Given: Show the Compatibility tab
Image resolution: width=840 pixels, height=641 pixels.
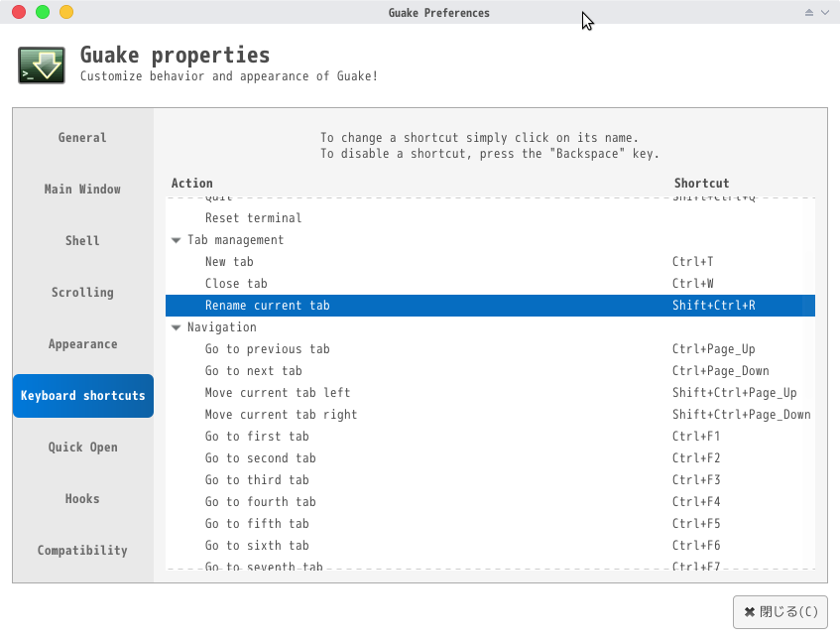Looking at the screenshot, I should point(82,551).
